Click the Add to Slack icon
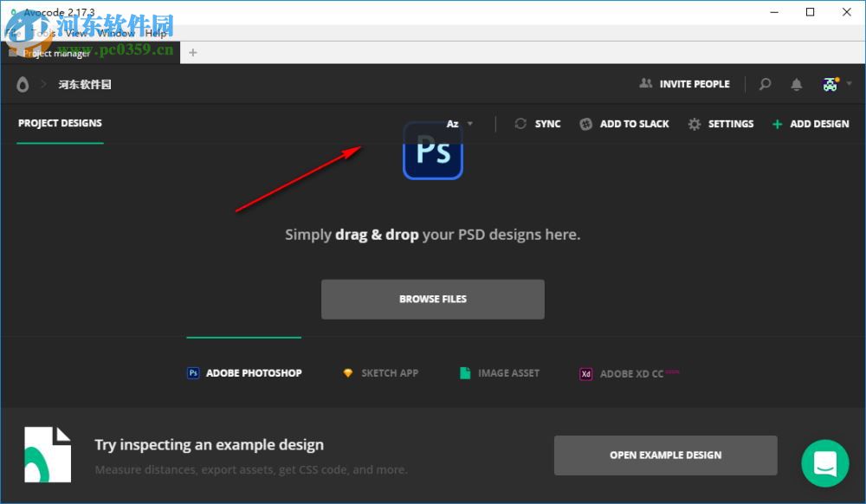The image size is (866, 504). pos(585,124)
